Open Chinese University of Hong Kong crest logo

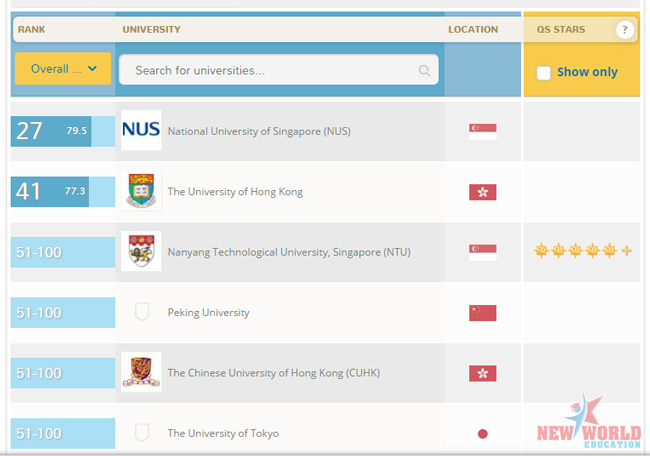click(x=141, y=372)
